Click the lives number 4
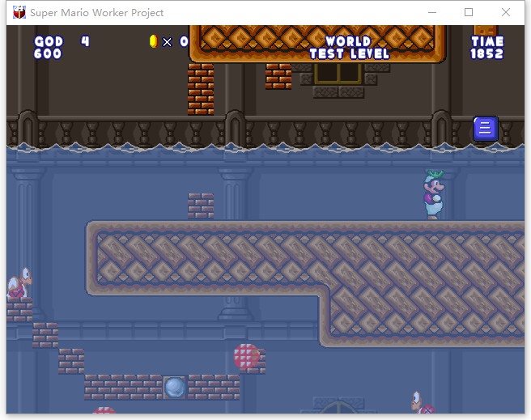531x420 pixels. pos(85,41)
